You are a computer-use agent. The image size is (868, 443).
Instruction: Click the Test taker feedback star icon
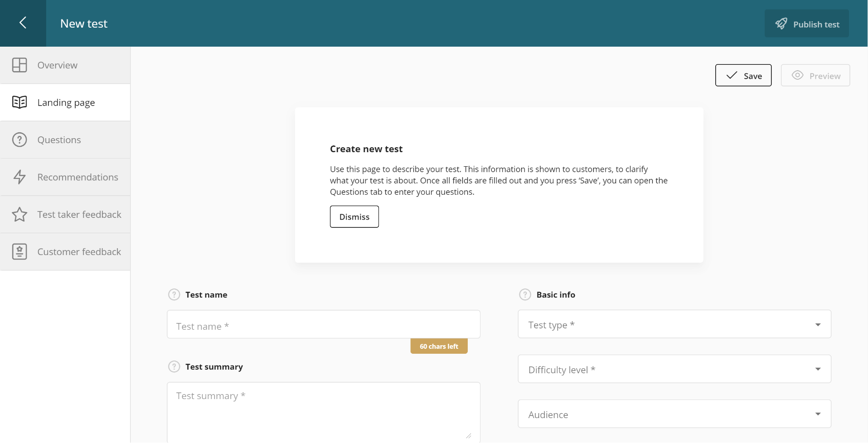click(x=19, y=214)
